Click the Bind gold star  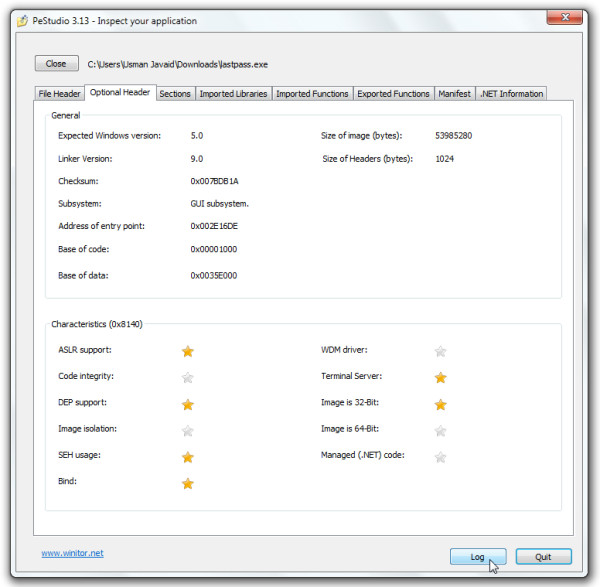click(x=188, y=483)
